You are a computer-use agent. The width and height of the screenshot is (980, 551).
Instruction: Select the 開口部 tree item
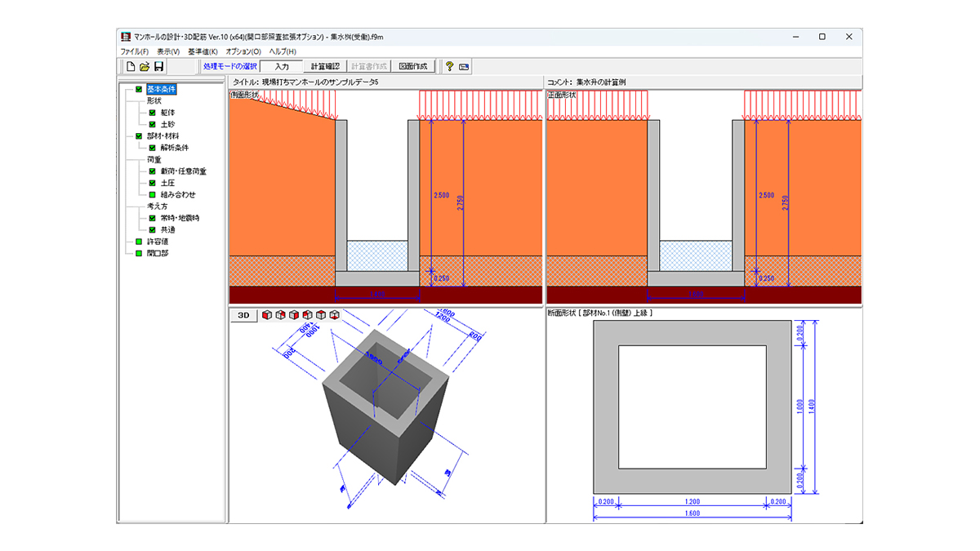[x=158, y=254]
